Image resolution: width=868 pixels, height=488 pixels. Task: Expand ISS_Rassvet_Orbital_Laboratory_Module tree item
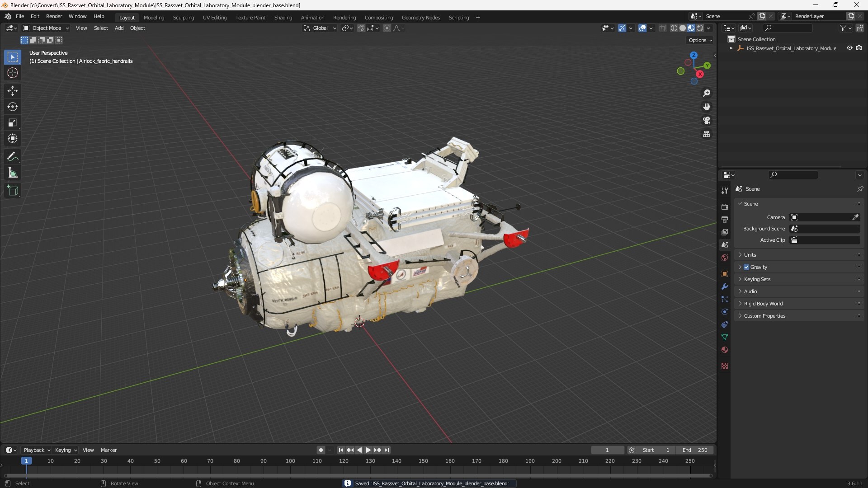tap(731, 48)
